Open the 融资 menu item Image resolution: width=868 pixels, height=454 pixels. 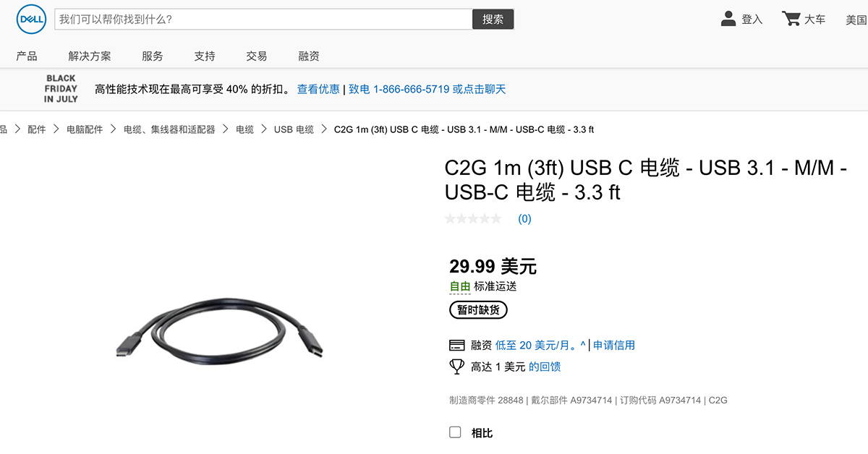pyautogui.click(x=309, y=56)
